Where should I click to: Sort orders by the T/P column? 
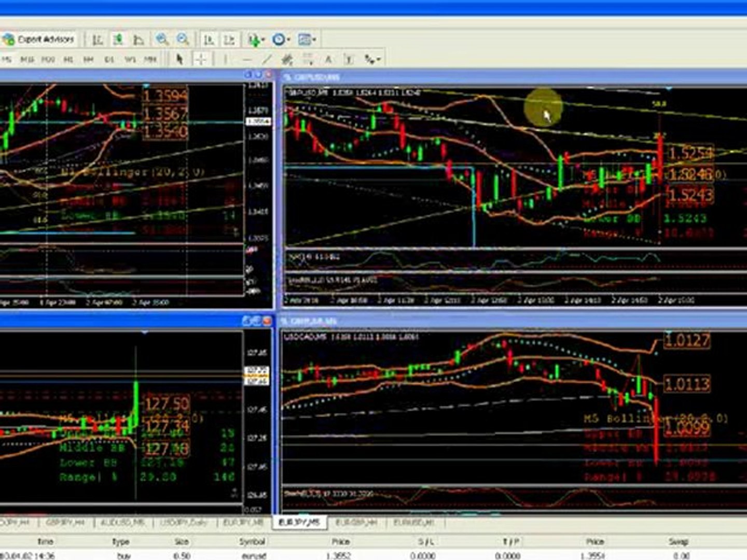coord(511,541)
